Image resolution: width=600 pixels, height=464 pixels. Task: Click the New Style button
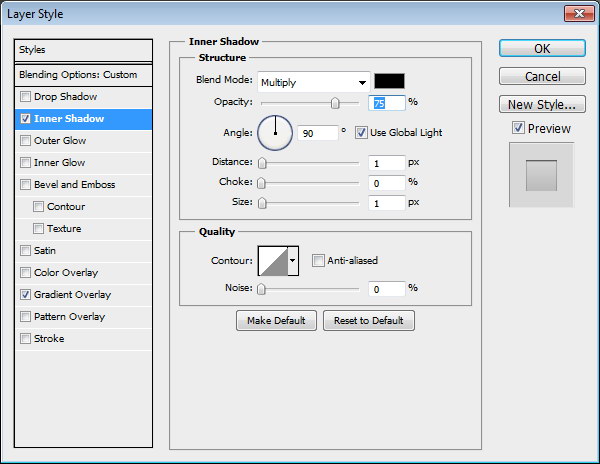[x=541, y=104]
